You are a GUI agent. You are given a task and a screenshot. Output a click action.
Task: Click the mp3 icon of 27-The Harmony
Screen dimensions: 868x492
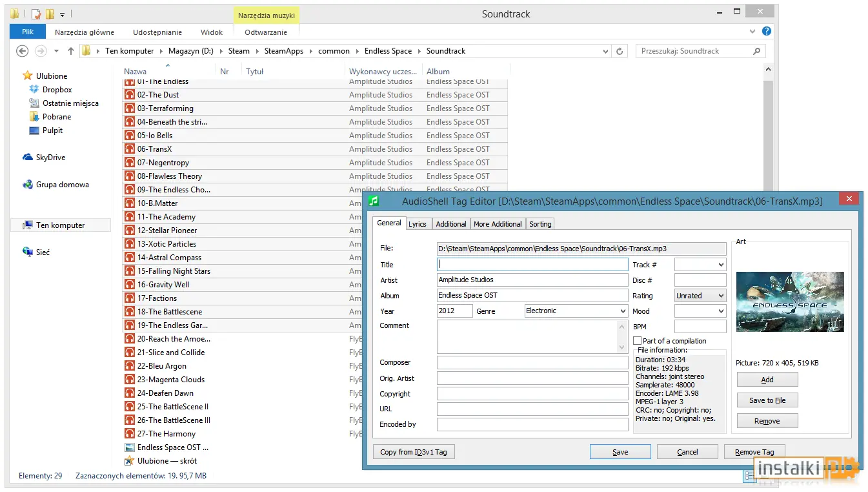[x=129, y=434]
